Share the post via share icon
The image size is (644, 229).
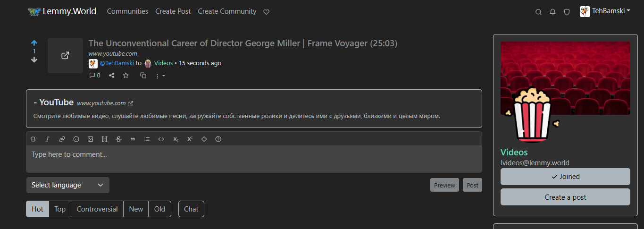[112, 75]
